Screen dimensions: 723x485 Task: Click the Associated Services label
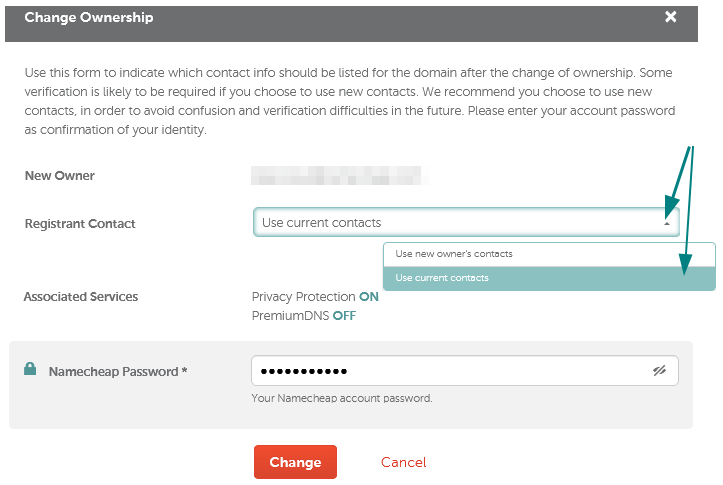[81, 296]
